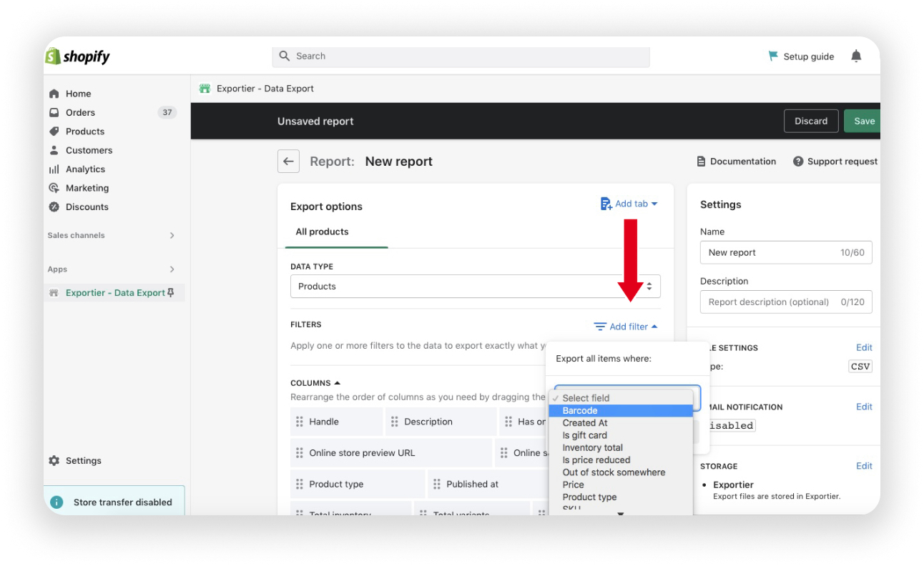Edit the email notification setting
Screen dimensions: 924x566
pos(864,407)
